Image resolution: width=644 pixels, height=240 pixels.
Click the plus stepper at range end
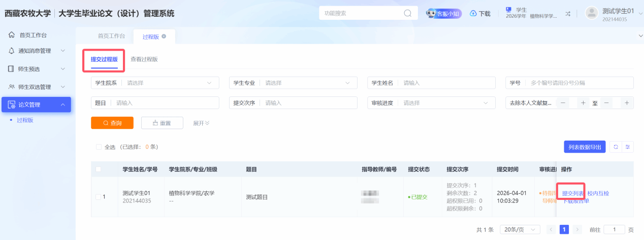[x=627, y=103]
